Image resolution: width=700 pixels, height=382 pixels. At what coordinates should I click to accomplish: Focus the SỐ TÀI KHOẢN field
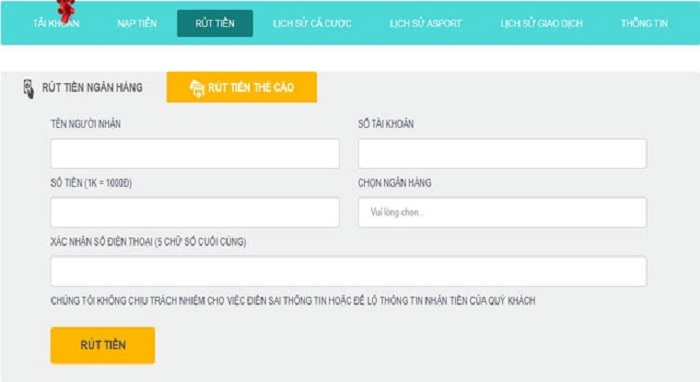pyautogui.click(x=502, y=154)
